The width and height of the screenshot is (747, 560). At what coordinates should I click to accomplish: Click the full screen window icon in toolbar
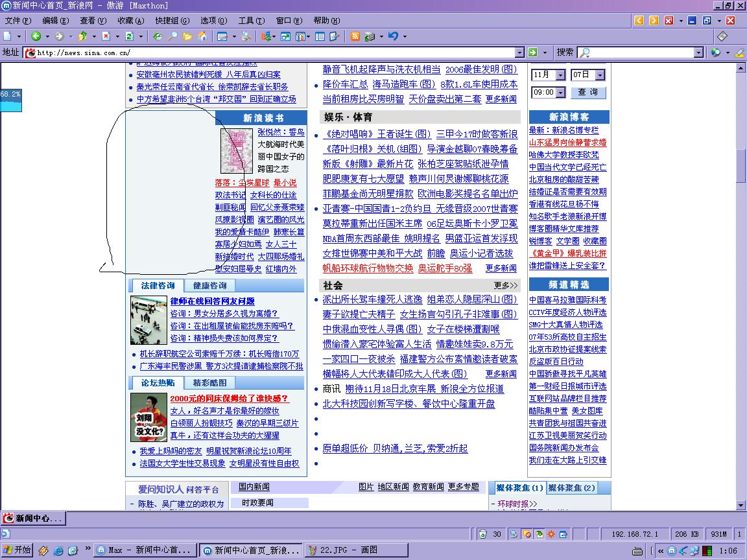pos(285,36)
